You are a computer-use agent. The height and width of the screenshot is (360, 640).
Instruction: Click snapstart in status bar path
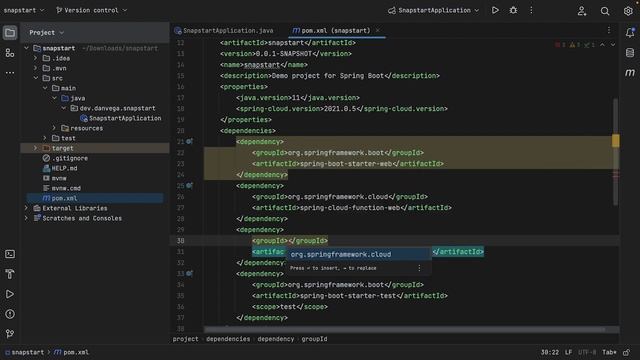point(24,352)
